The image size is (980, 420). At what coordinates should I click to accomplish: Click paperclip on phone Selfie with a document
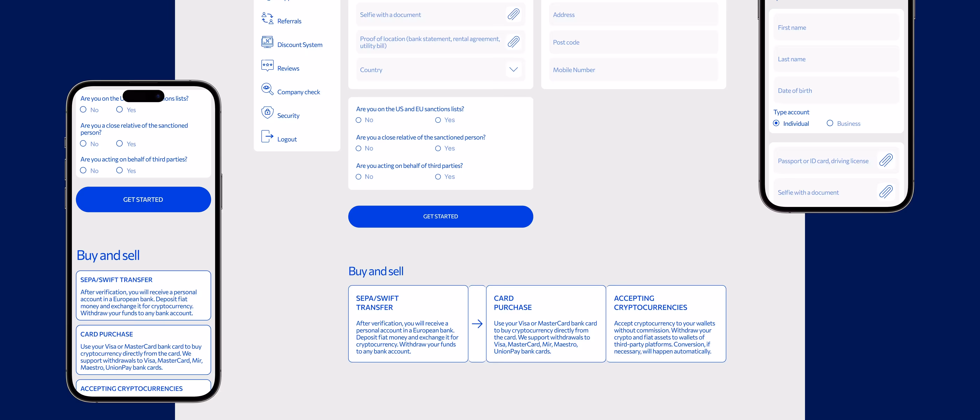tap(886, 192)
